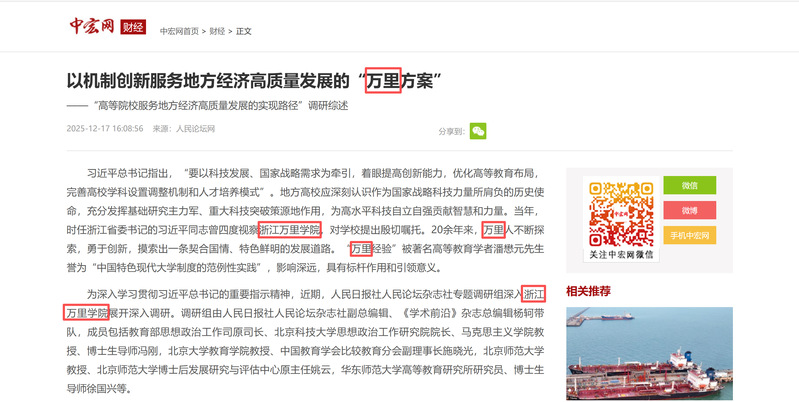The width and height of the screenshot is (799, 402).
Task: Select the red 微博 button
Action: coord(689,210)
